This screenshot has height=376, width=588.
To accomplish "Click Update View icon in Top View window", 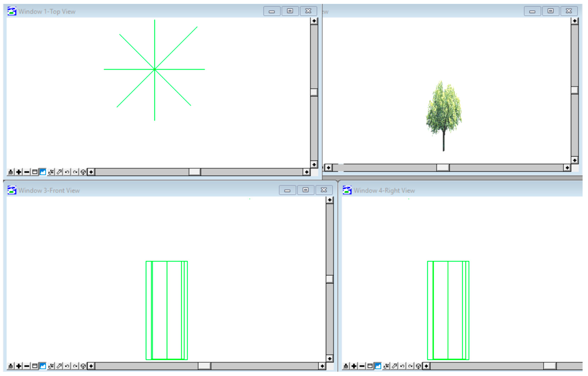I will tap(10, 172).
